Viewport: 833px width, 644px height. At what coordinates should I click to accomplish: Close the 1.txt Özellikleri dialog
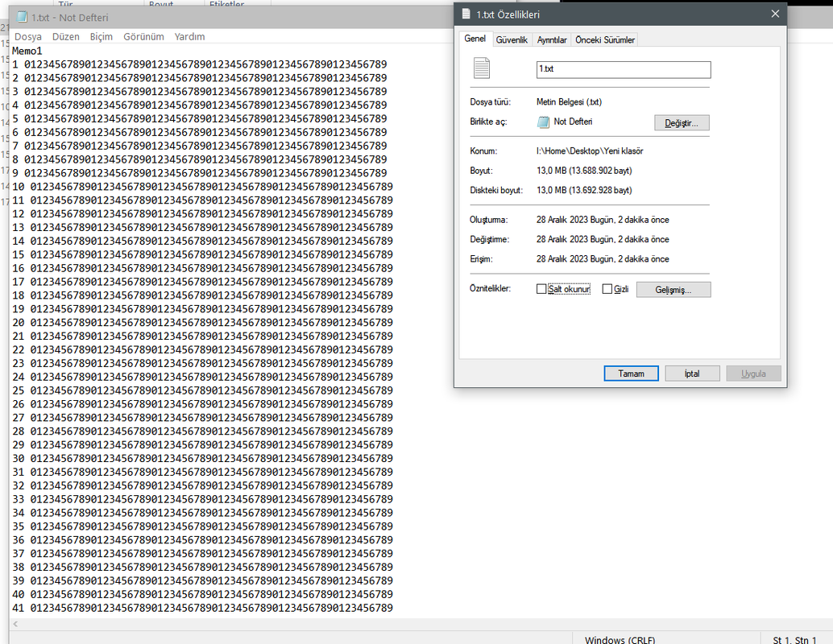[x=775, y=14]
